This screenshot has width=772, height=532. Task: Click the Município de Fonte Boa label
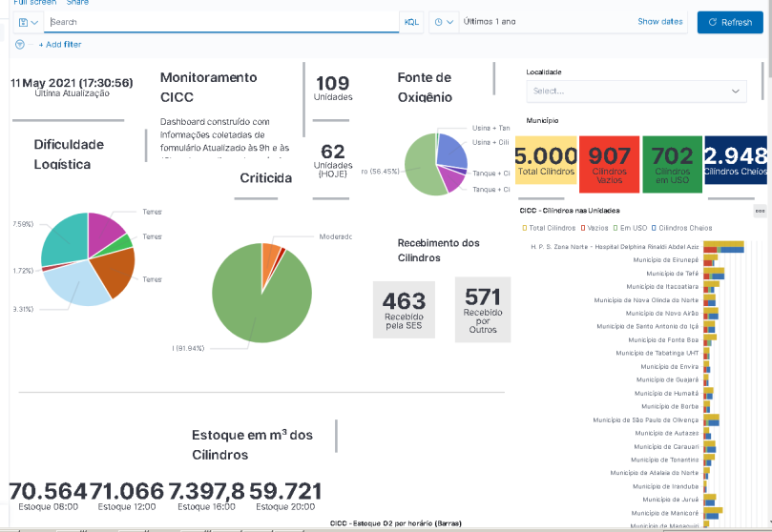tap(663, 339)
